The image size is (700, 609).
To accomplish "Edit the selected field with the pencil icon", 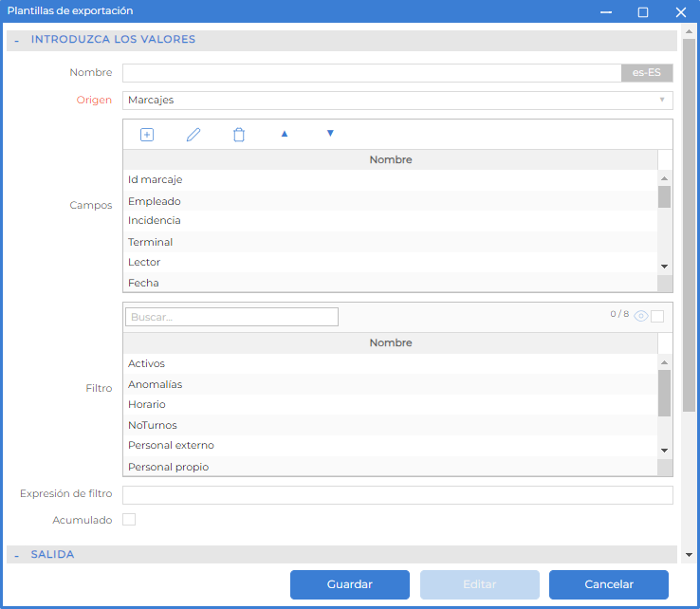I will point(193,135).
